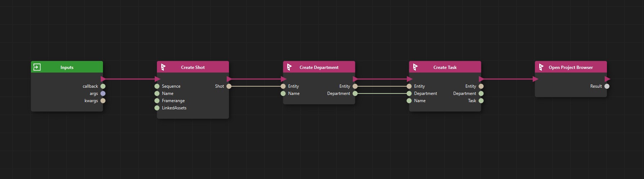Click the Create Shot node icon

coord(163,67)
